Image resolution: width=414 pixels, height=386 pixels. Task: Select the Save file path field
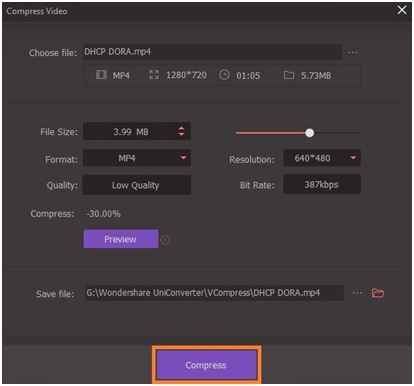(214, 293)
